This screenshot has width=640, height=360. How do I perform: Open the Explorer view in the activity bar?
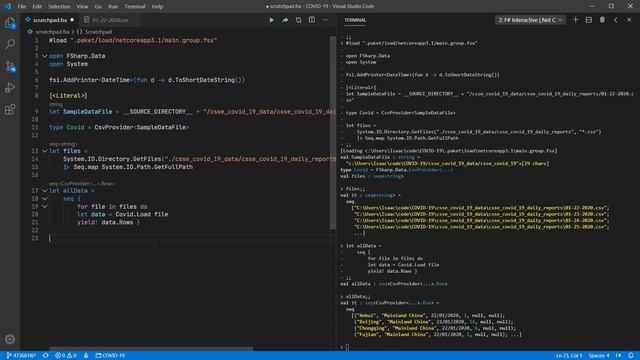click(10, 23)
